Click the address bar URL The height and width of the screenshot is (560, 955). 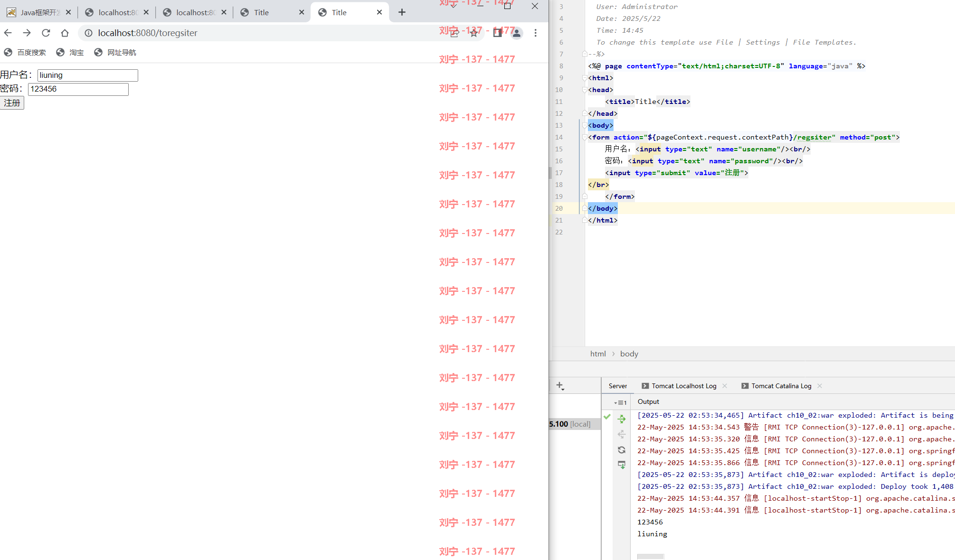pos(148,33)
